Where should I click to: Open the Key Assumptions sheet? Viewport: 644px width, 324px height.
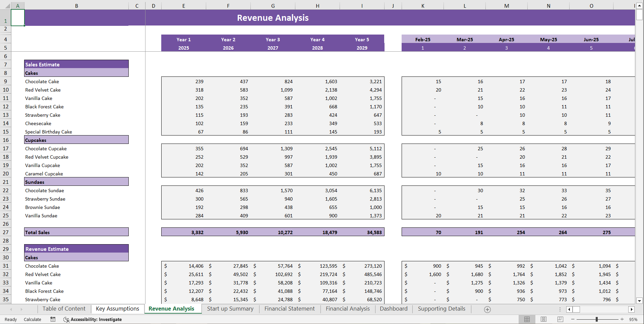pyautogui.click(x=118, y=309)
